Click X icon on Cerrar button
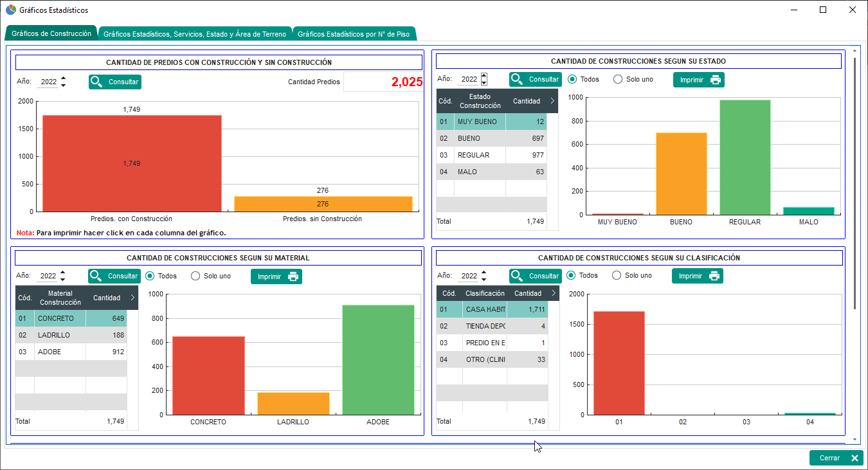 click(854, 458)
